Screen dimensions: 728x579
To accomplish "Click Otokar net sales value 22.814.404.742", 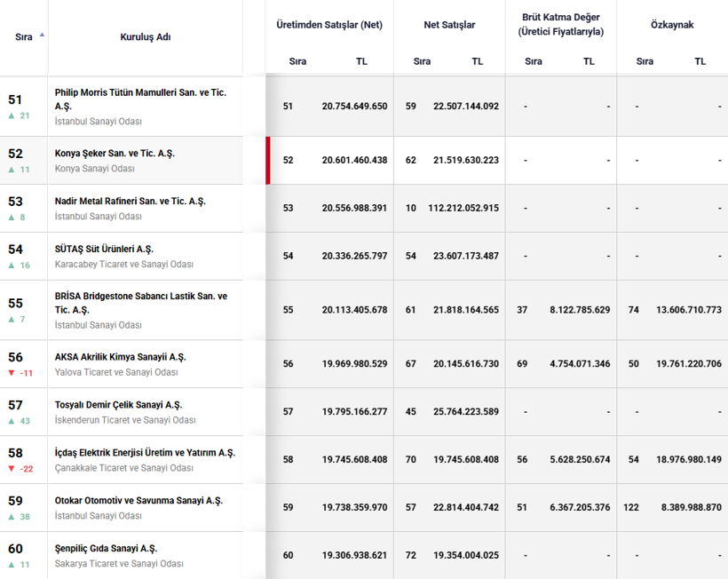I will click(466, 507).
